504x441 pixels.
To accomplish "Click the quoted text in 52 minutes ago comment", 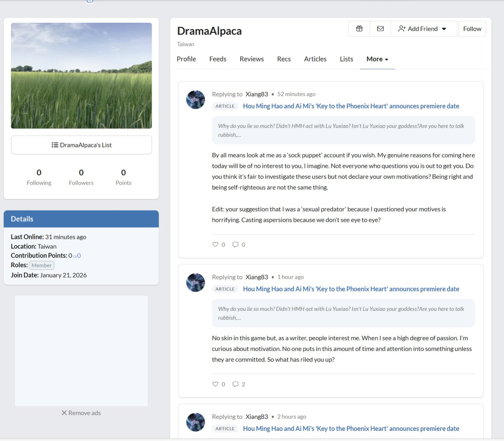I will click(343, 130).
